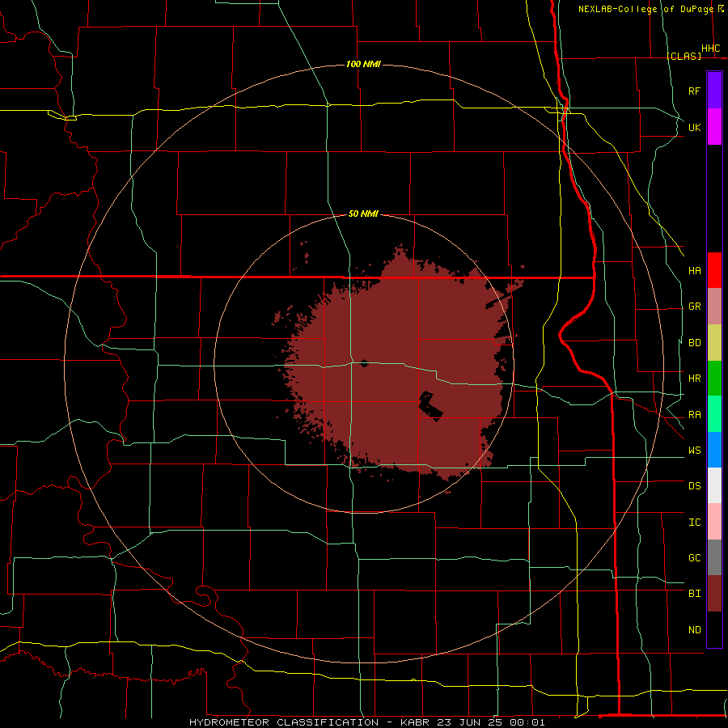Click the [CLAS] units label
Viewport: 728px width, 728px height.
pyautogui.click(x=684, y=56)
